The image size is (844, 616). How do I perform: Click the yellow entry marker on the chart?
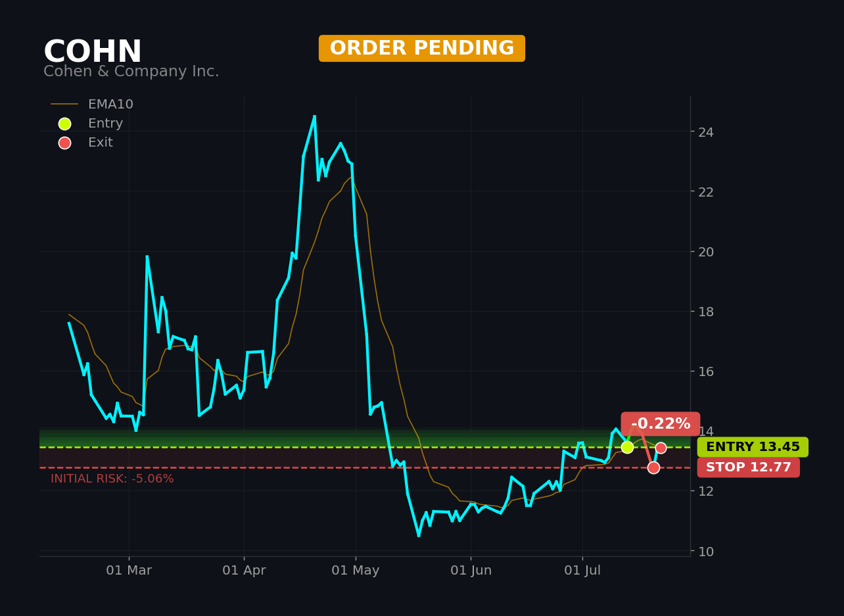(x=627, y=447)
